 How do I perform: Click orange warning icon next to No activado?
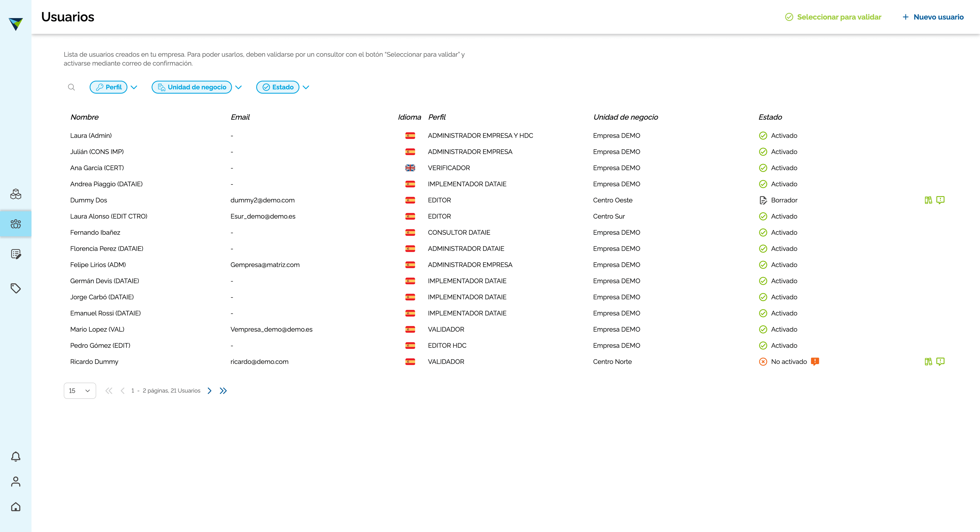coord(815,362)
